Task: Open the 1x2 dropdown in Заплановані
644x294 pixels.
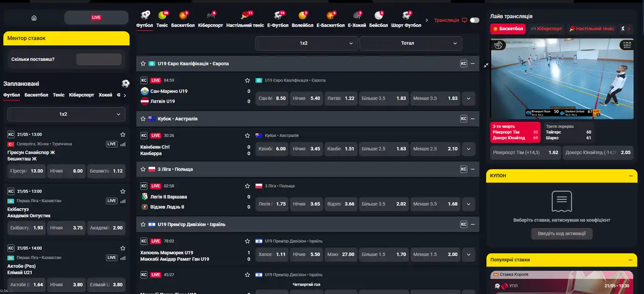Action: coord(66,114)
